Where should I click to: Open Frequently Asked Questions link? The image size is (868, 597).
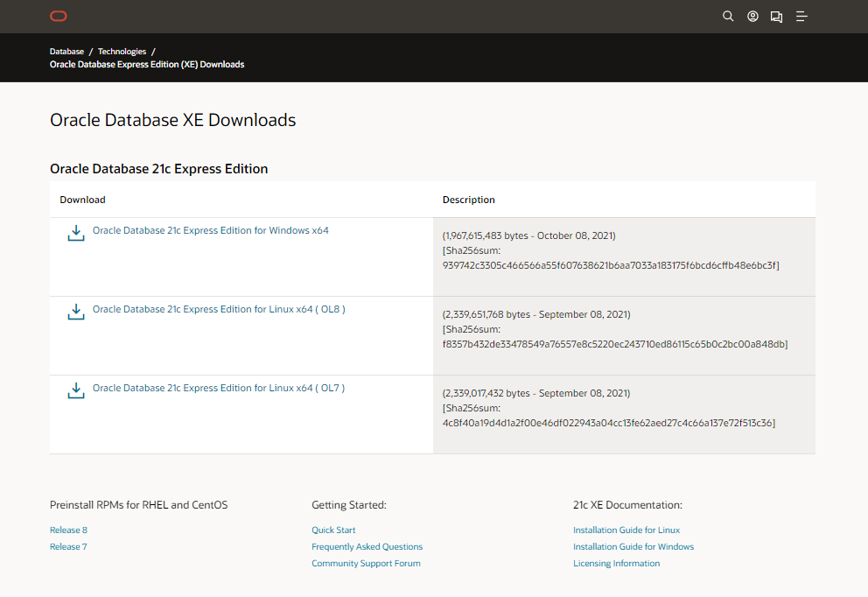[x=367, y=546]
